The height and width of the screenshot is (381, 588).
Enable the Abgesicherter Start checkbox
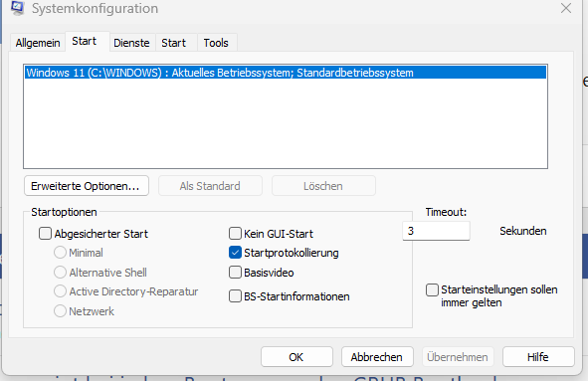pyautogui.click(x=45, y=234)
